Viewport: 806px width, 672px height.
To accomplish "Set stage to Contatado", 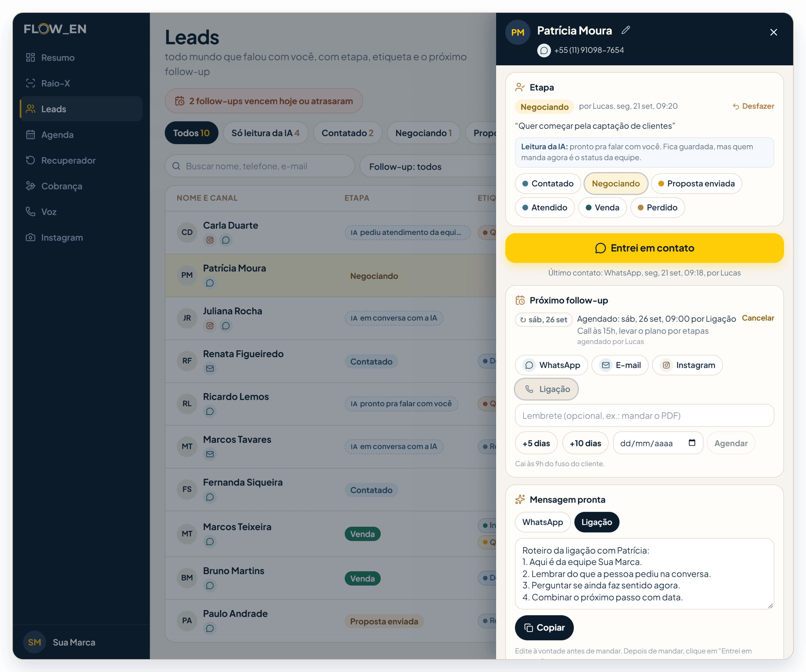I will point(548,184).
